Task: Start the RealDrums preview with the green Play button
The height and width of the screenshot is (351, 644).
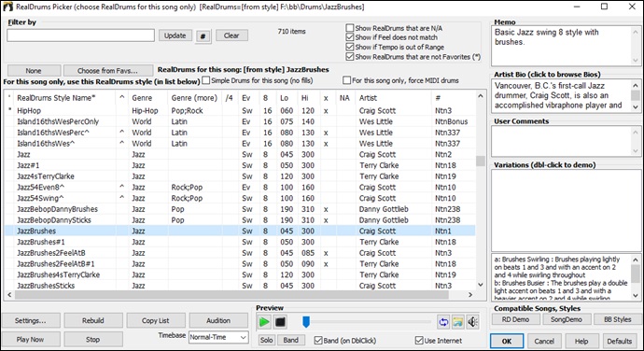Action: point(264,322)
